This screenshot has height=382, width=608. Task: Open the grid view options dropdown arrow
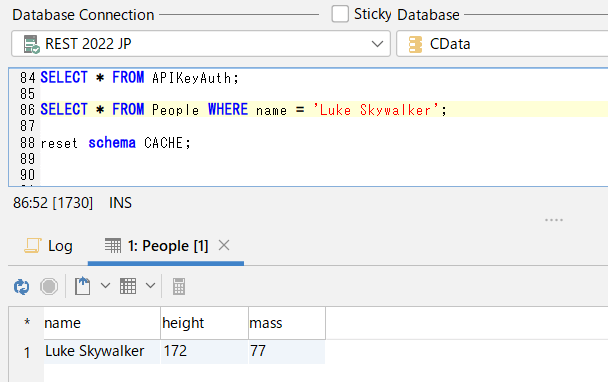150,286
